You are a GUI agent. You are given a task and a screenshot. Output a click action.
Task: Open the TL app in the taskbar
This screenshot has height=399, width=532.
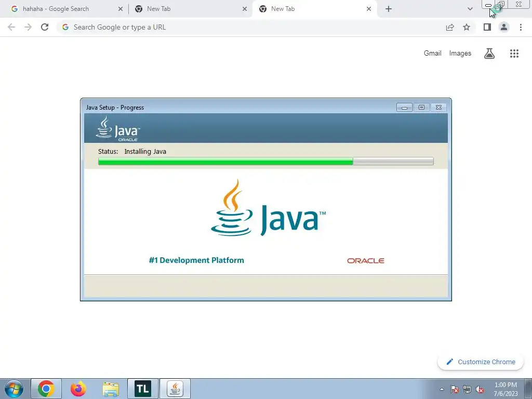coord(143,389)
